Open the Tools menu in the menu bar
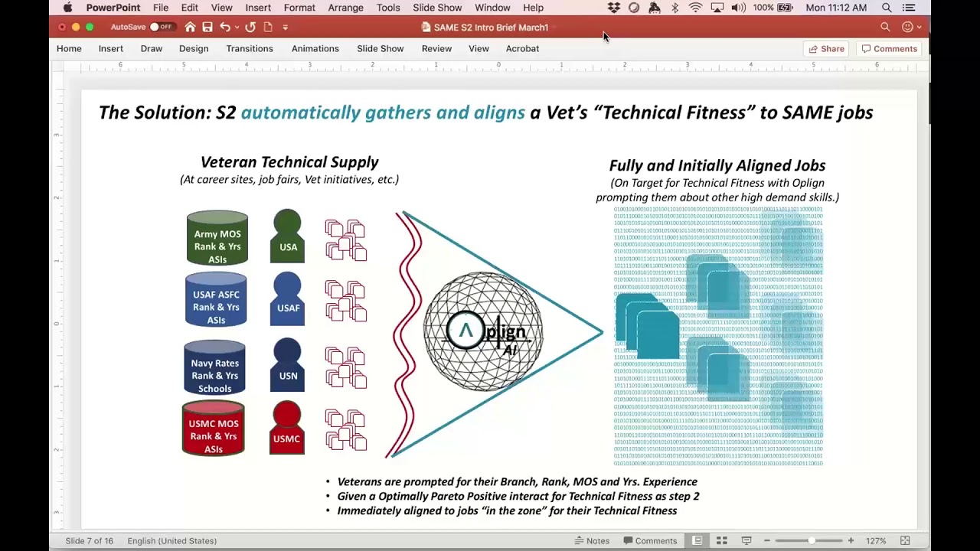Screen dimensions: 980x551 point(388,8)
